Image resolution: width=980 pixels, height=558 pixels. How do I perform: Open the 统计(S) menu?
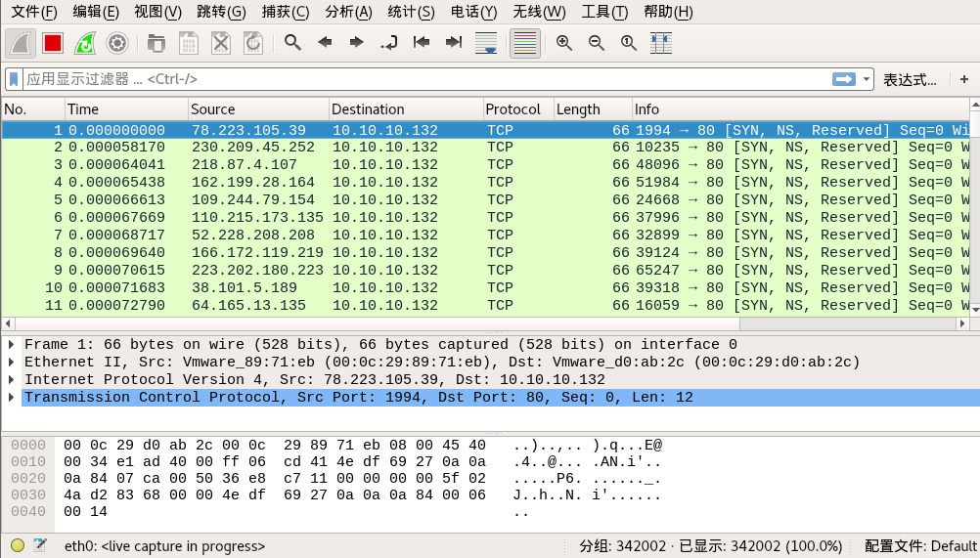[411, 12]
